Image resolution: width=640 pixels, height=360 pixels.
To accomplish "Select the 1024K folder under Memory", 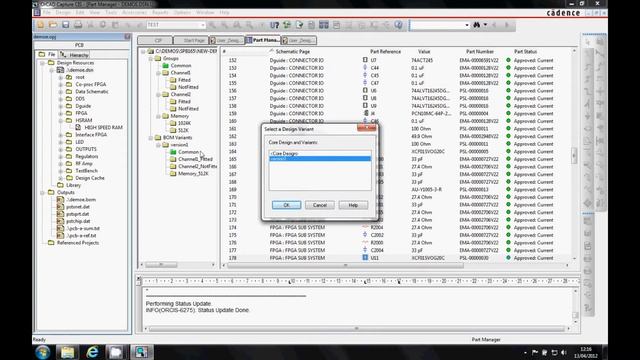I will (x=184, y=123).
